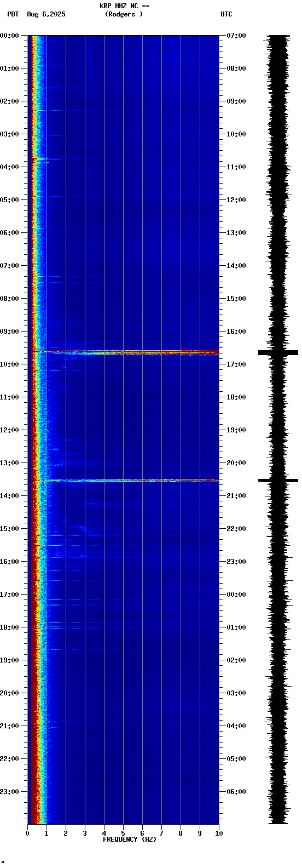Click the 'PDT' timezone label

click(13, 14)
